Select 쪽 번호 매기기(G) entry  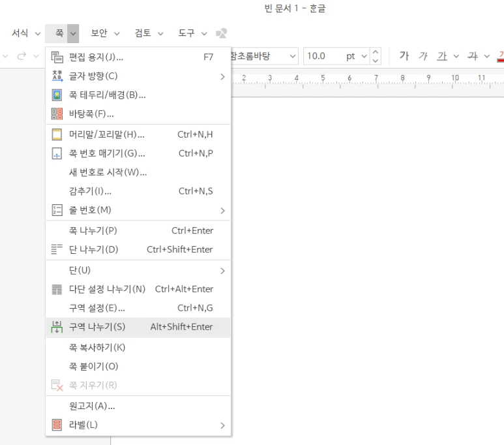pyautogui.click(x=138, y=153)
